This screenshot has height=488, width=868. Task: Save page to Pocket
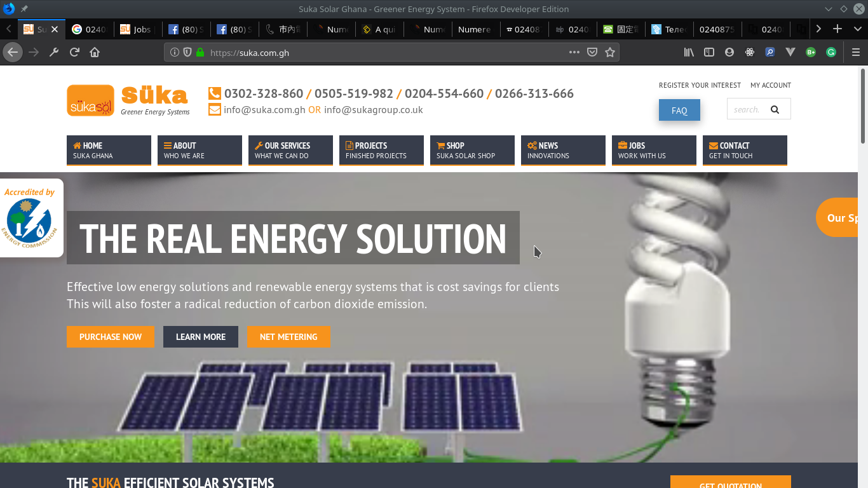592,52
